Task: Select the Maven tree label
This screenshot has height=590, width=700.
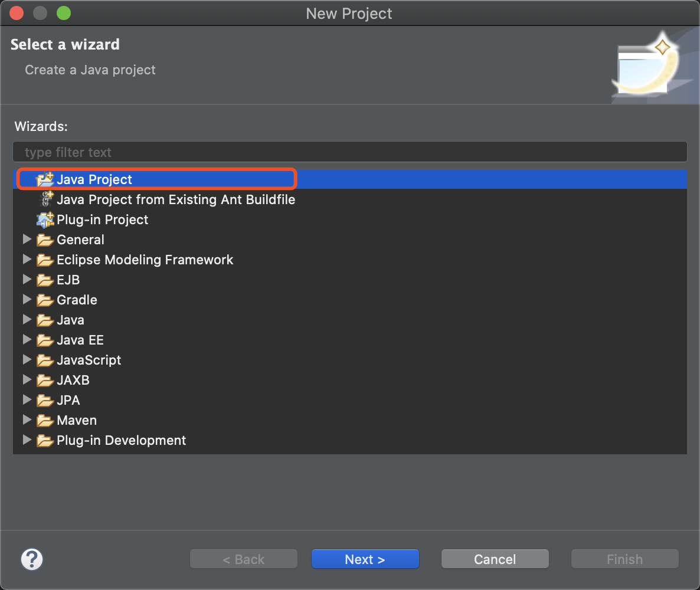Action: 77,421
